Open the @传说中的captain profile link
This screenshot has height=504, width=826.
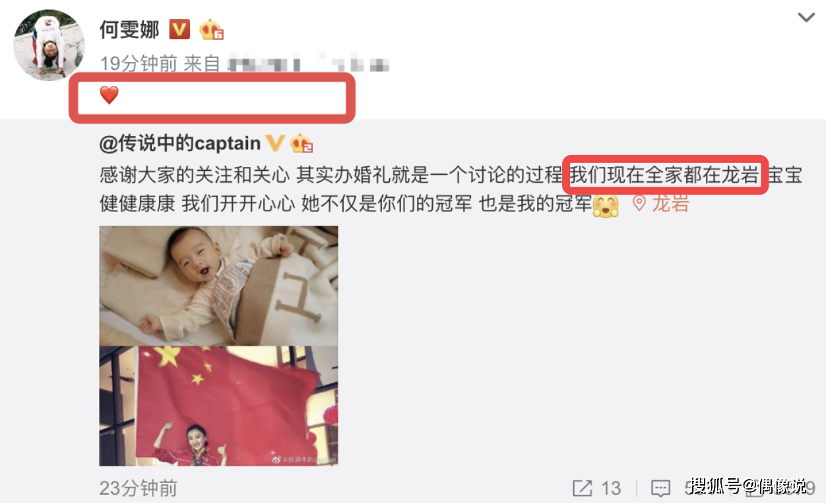179,143
